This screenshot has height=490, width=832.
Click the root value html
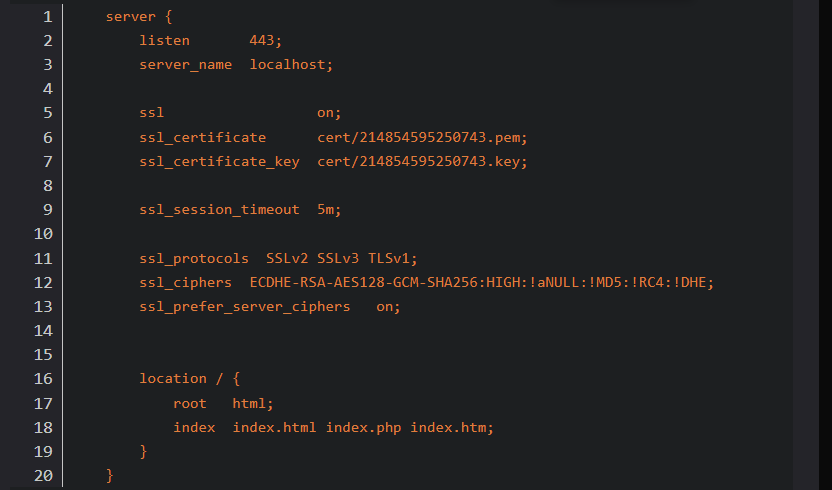click(x=249, y=403)
